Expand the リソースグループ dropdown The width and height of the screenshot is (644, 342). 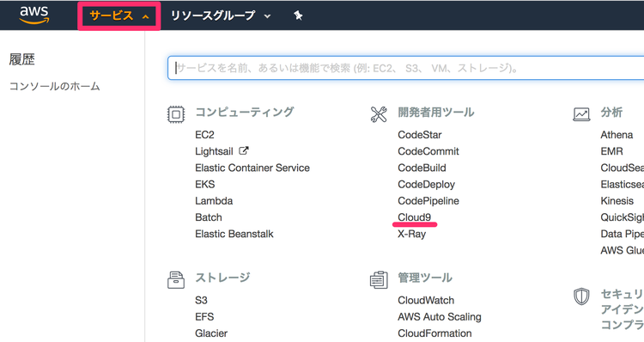click(221, 16)
